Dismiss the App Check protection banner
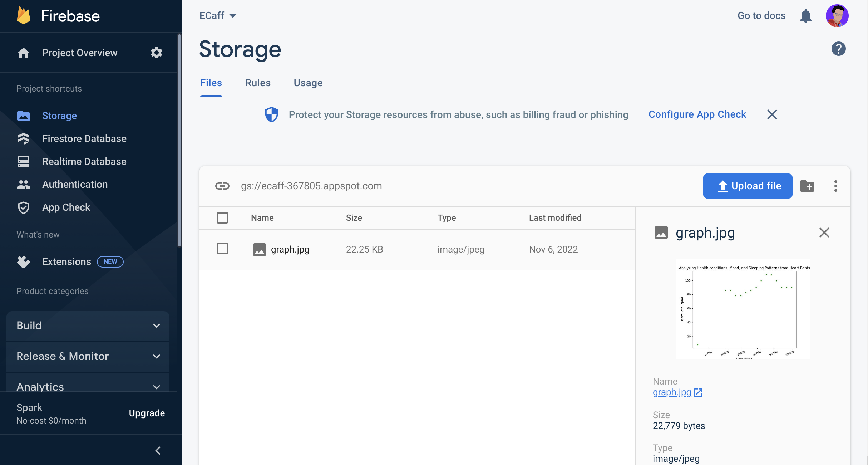This screenshot has width=868, height=465. tap(772, 114)
